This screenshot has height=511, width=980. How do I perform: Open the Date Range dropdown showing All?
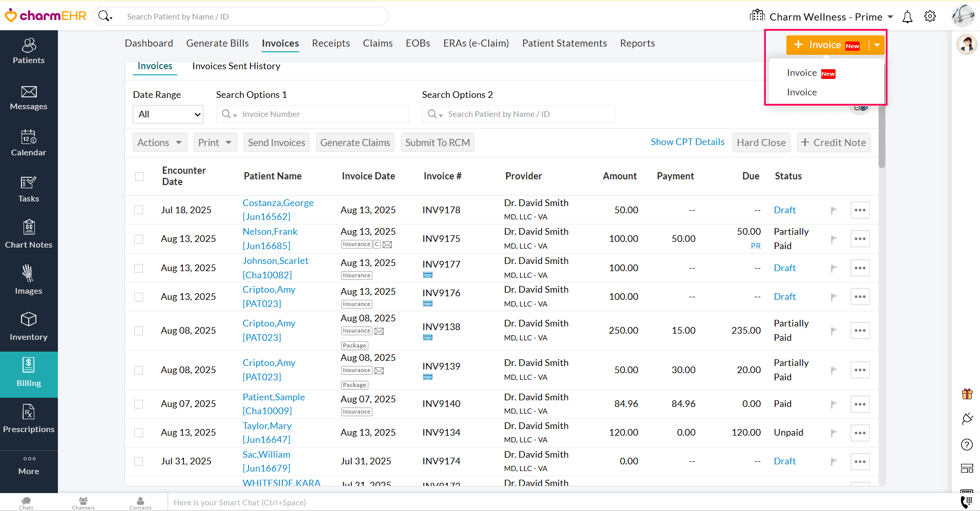coord(168,114)
